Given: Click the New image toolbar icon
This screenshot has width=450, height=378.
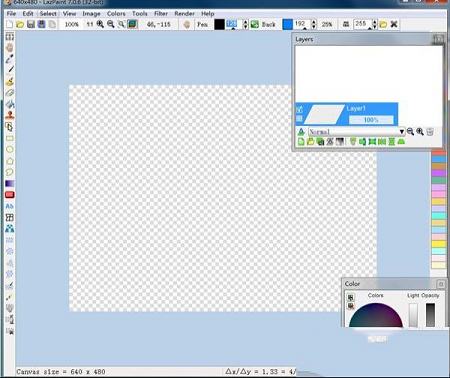Looking at the screenshot, I should click(x=10, y=24).
